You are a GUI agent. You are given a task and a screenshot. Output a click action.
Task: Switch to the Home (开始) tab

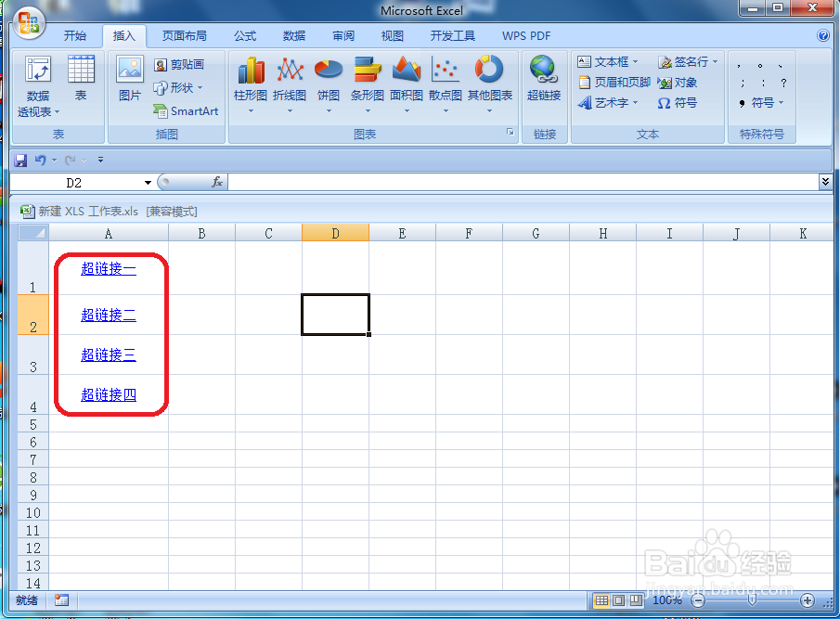[x=74, y=36]
